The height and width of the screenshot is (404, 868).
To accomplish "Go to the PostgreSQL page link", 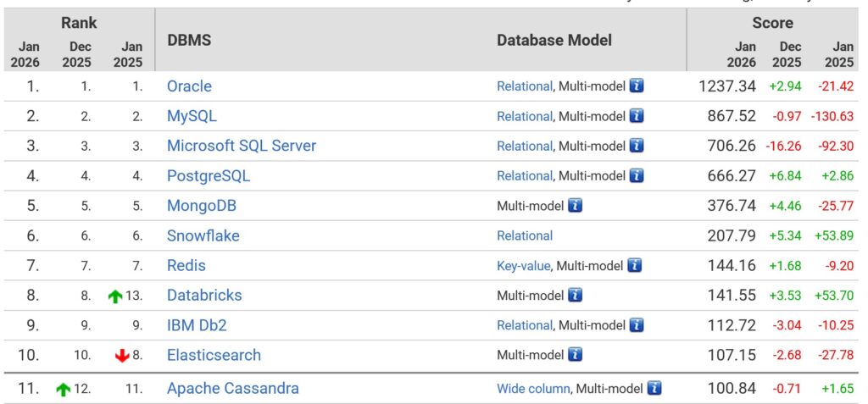I will pos(209,176).
